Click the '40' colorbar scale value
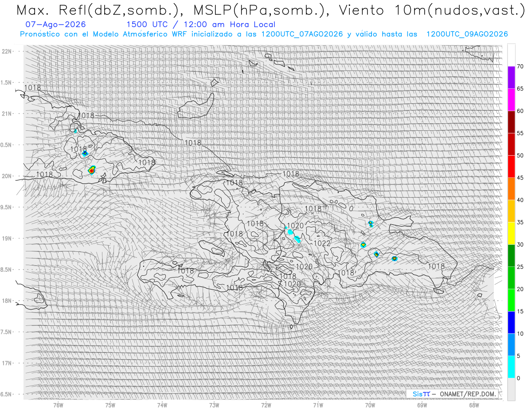The height and width of the screenshot is (411, 532). click(x=520, y=200)
